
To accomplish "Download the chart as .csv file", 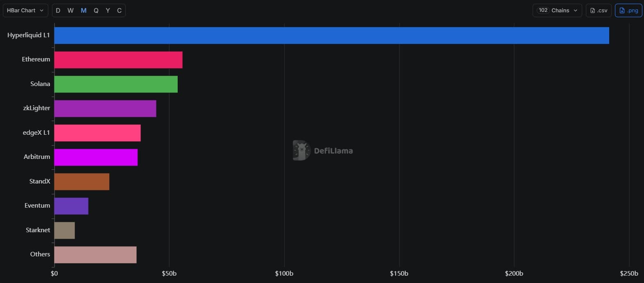I will pos(599,10).
